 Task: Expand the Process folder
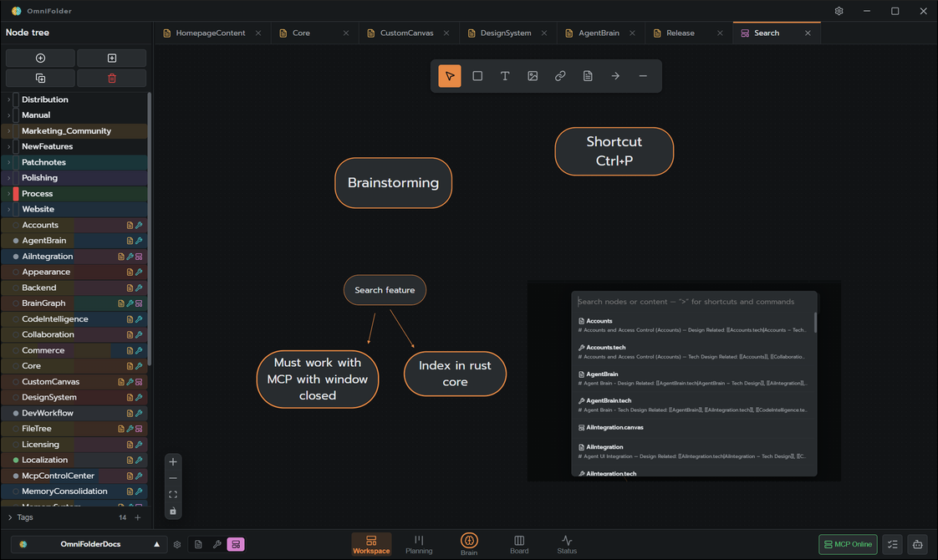[x=8, y=194]
